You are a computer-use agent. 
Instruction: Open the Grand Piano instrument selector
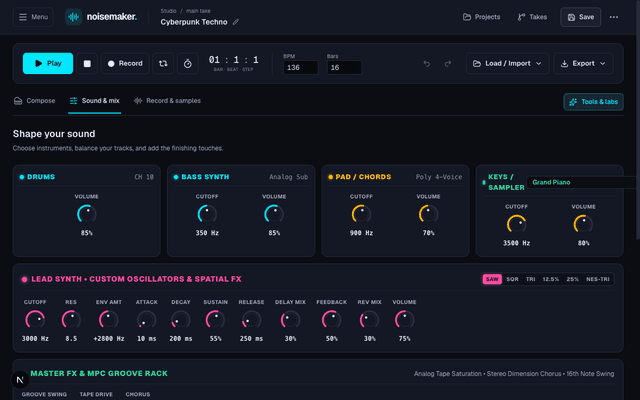pyautogui.click(x=582, y=182)
